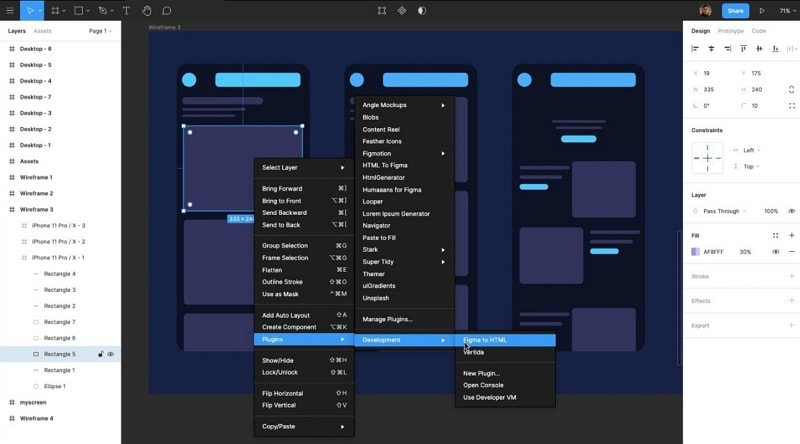Click Align vertical centers icon
Screen dimensions: 800x444
tap(759, 48)
